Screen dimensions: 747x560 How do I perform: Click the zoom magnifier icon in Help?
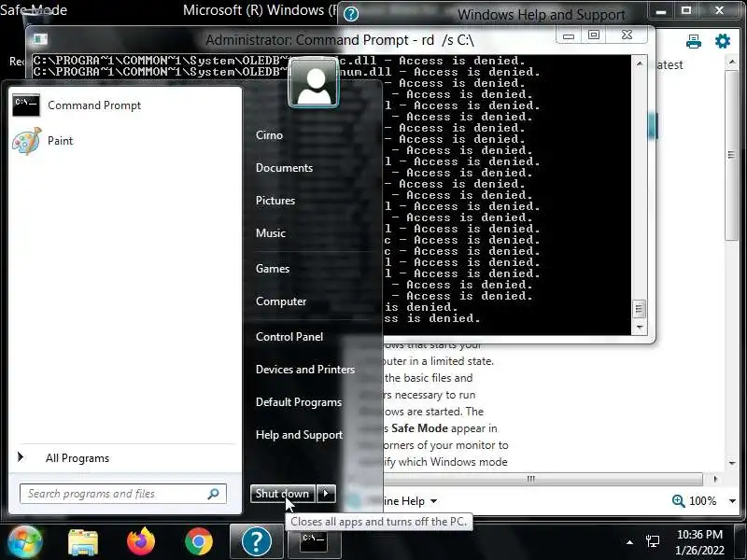click(x=678, y=501)
